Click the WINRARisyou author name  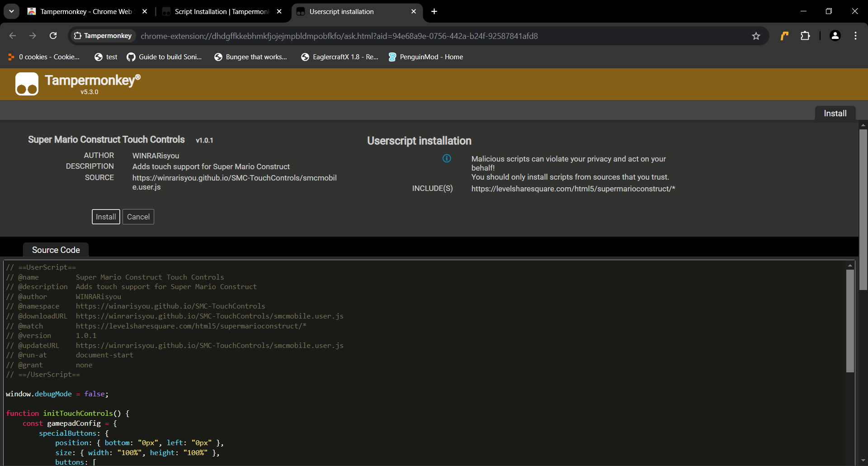[x=156, y=156]
